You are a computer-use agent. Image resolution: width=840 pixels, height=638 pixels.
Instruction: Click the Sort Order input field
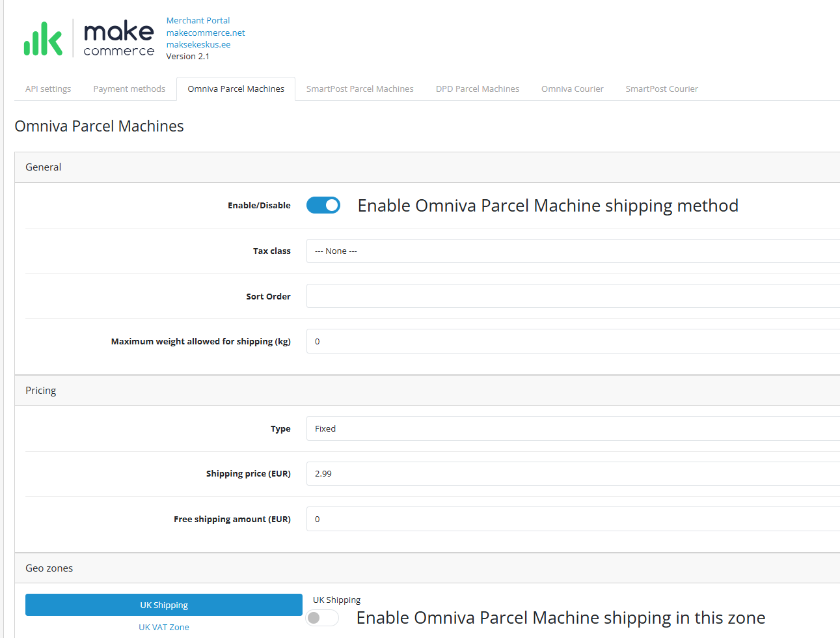tap(573, 296)
